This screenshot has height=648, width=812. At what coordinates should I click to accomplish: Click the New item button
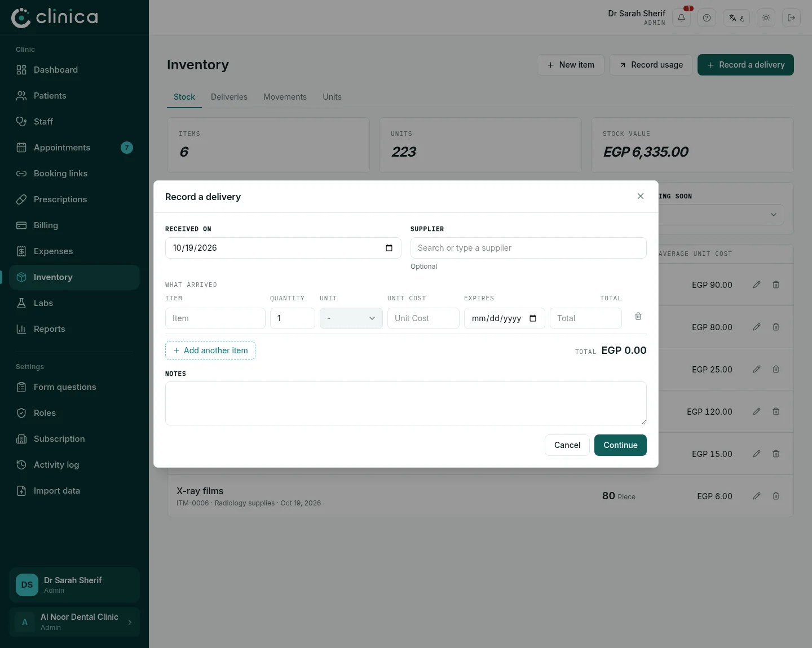tap(571, 65)
